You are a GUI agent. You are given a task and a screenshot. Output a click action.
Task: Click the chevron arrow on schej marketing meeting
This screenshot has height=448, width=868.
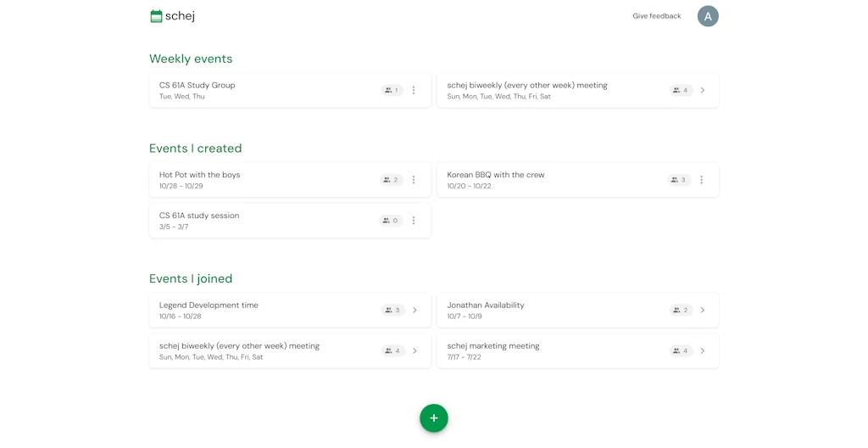coord(703,351)
